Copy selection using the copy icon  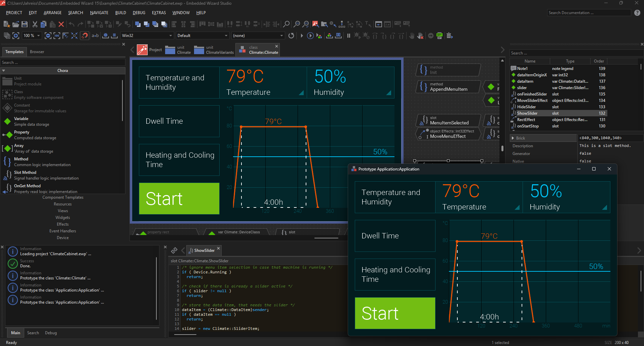click(x=43, y=24)
